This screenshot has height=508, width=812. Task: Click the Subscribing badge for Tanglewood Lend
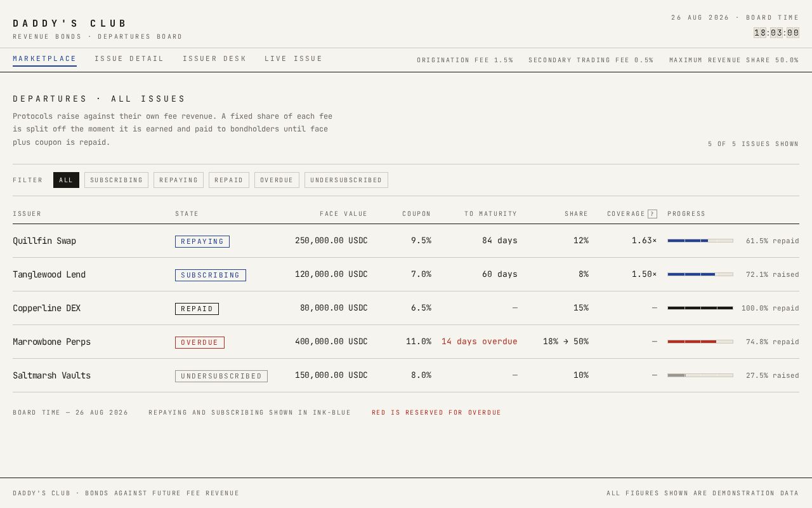(211, 276)
